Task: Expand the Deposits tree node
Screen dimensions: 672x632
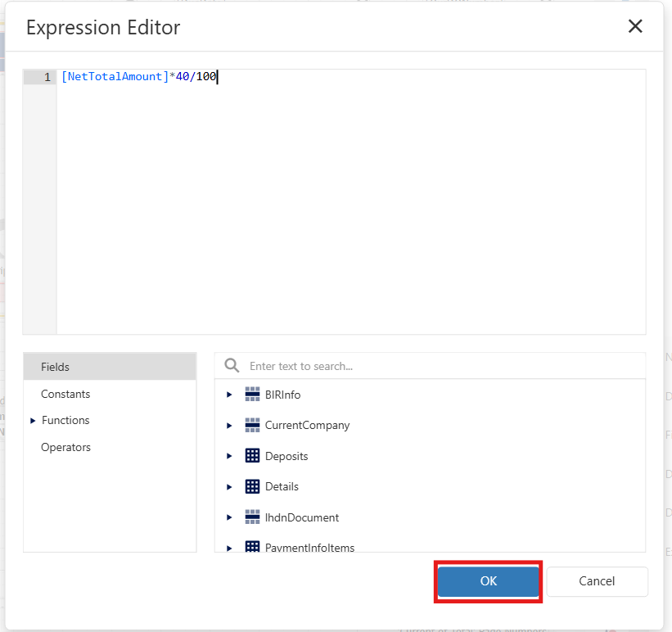Action: 229,456
